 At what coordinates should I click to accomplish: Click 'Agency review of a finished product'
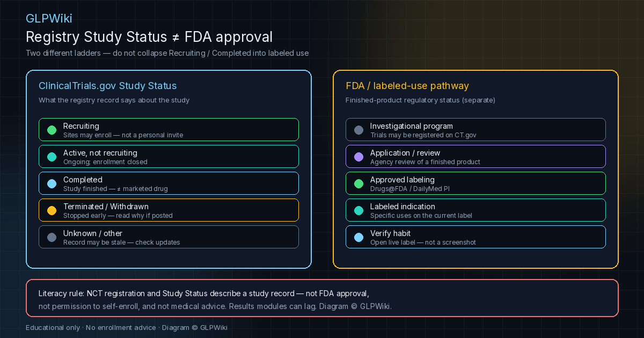click(425, 162)
